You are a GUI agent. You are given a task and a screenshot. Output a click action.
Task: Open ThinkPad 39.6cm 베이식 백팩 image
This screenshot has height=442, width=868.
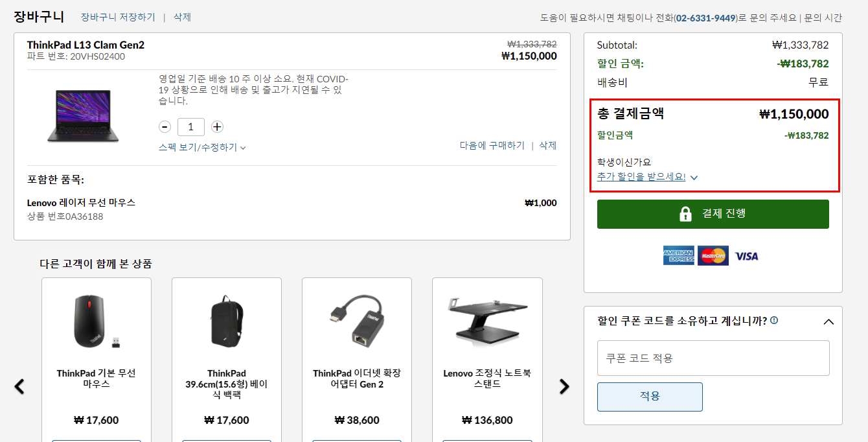click(227, 321)
